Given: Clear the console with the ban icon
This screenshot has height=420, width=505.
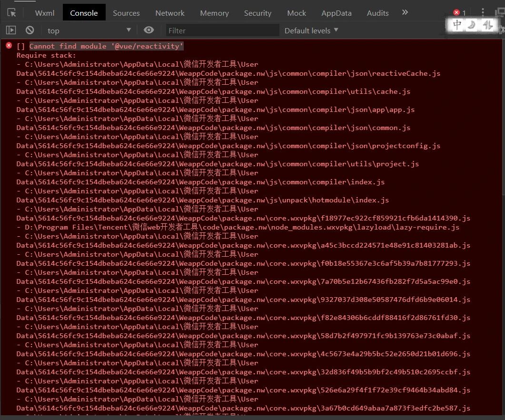Looking at the screenshot, I should click(x=30, y=30).
